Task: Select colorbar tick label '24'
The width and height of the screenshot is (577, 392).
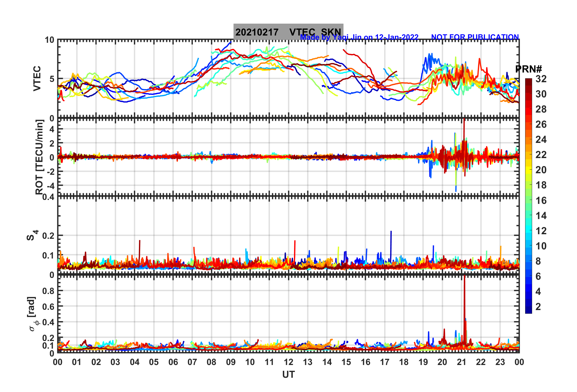Action: point(541,140)
